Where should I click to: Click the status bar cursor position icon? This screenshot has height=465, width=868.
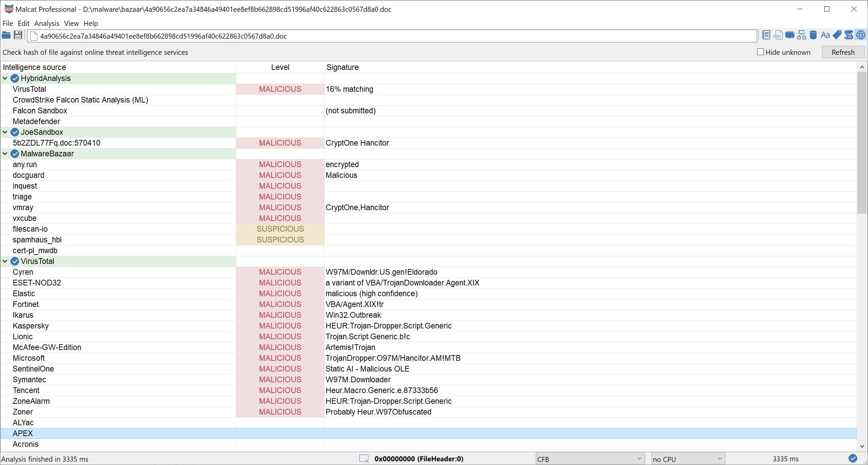(364, 459)
